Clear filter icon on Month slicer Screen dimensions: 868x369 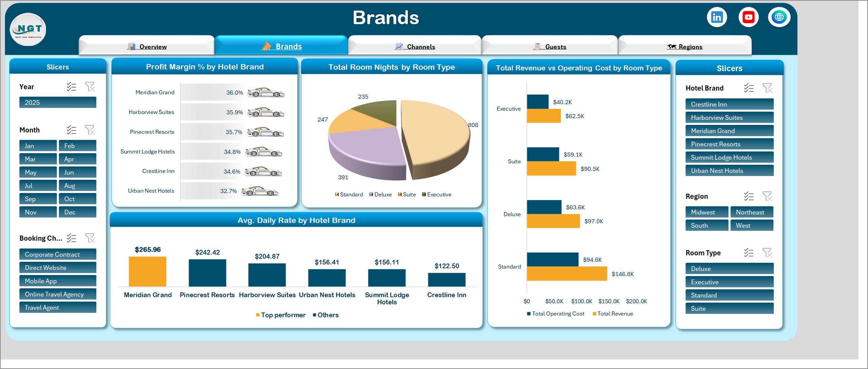click(x=90, y=130)
